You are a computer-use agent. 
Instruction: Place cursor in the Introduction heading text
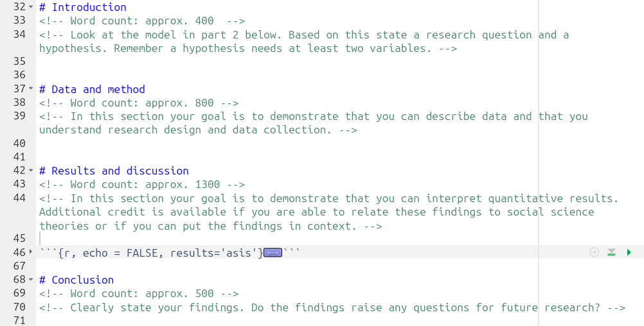click(x=89, y=8)
